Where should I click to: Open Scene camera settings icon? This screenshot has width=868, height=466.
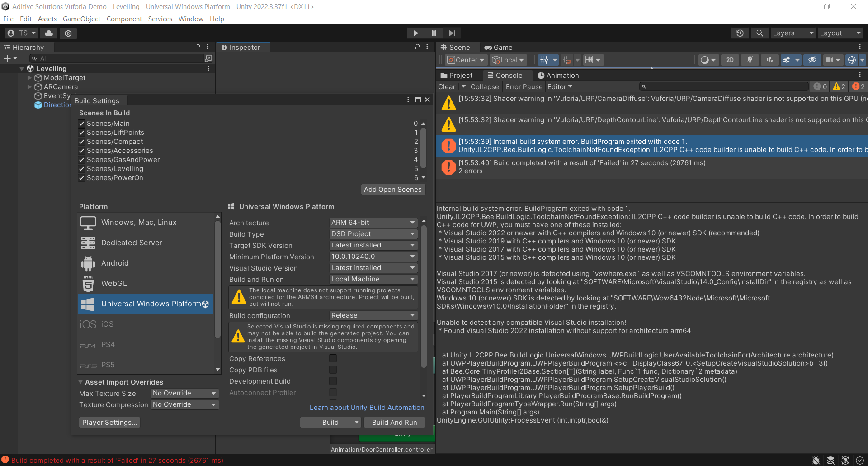pos(829,60)
